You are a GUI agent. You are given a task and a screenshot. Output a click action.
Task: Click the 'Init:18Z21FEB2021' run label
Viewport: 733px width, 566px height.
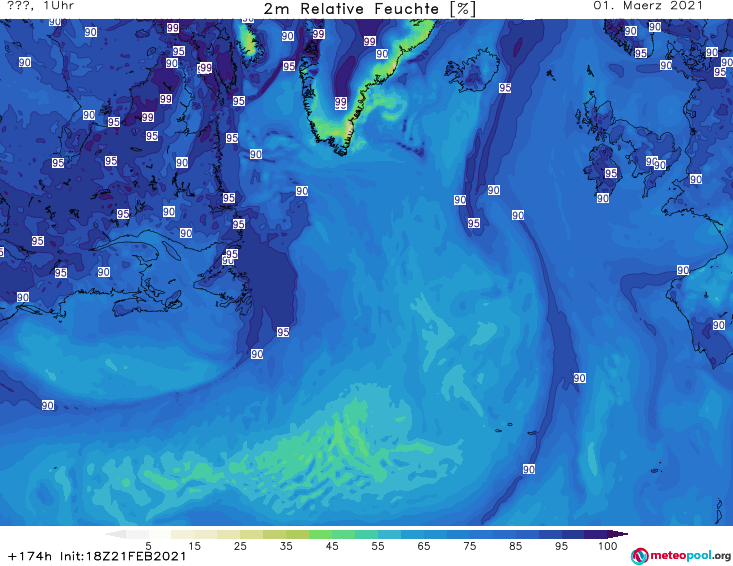tap(123, 556)
